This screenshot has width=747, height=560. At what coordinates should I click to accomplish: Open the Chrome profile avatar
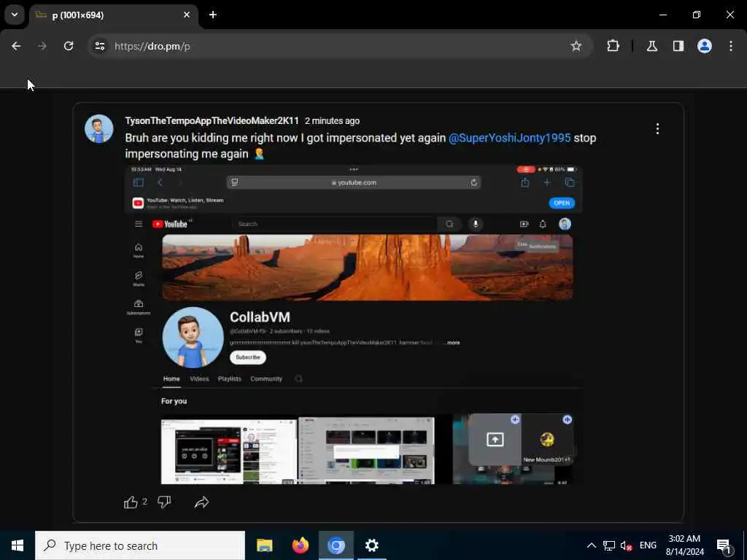click(705, 46)
